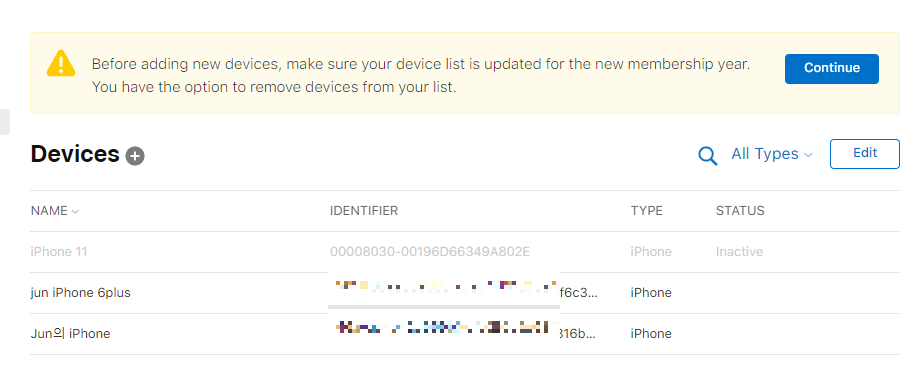
Task: Click the Edit button
Action: [x=864, y=153]
